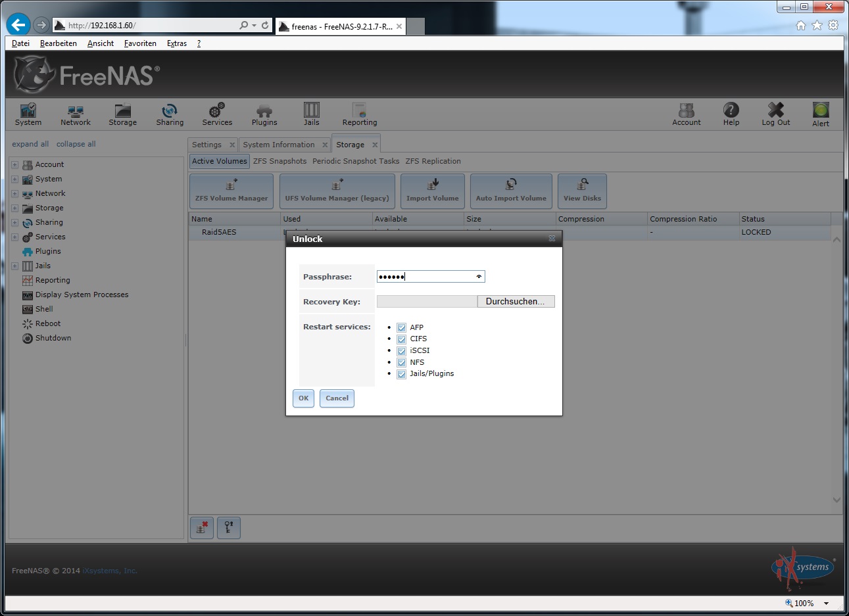This screenshot has width=849, height=616.
Task: Open the Plugins toolbar icon
Action: (264, 114)
